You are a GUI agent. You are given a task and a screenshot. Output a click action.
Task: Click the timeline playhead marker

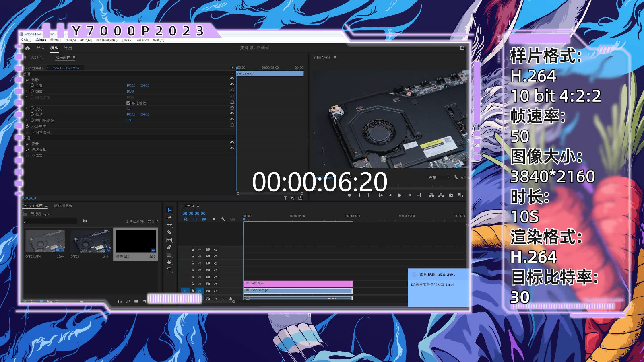(244, 219)
